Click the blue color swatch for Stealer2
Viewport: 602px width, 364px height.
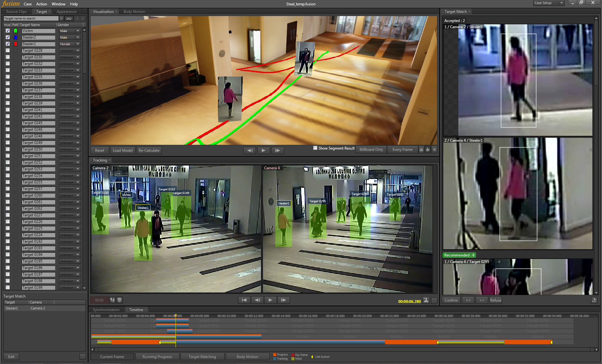tap(15, 37)
